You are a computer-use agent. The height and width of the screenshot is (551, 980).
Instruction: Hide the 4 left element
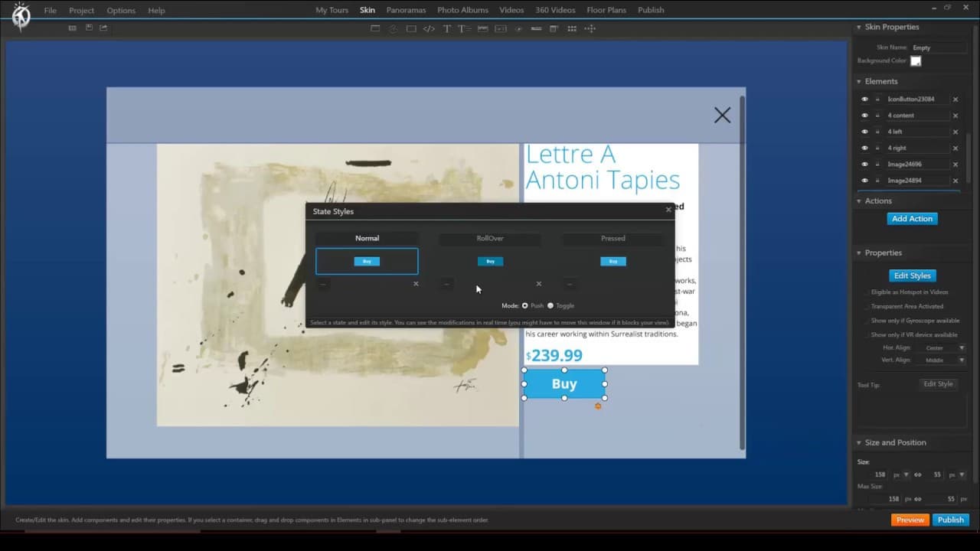point(865,132)
